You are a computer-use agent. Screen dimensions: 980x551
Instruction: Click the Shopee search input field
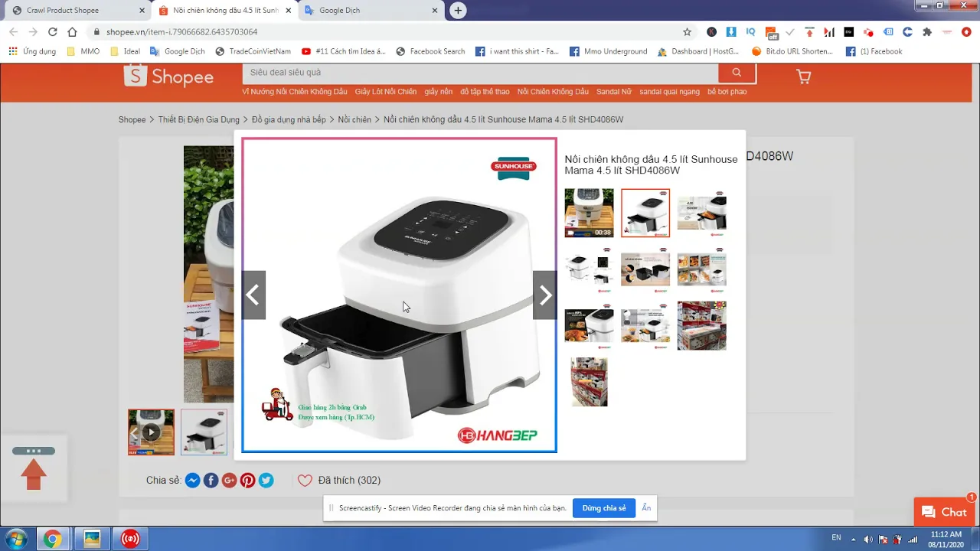coord(480,72)
